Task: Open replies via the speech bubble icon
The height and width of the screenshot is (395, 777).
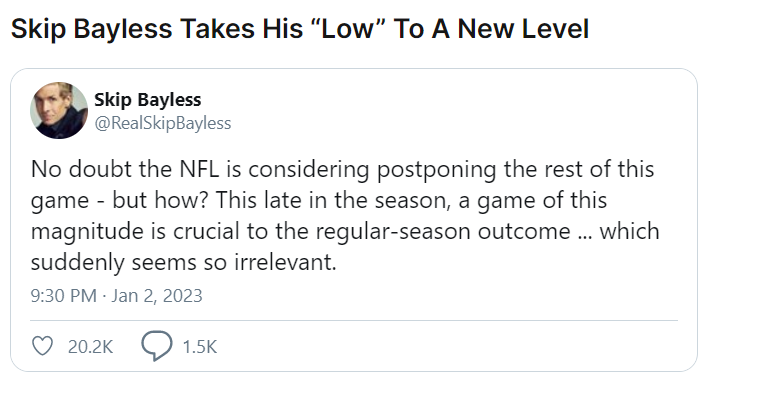Action: pyautogui.click(x=157, y=345)
